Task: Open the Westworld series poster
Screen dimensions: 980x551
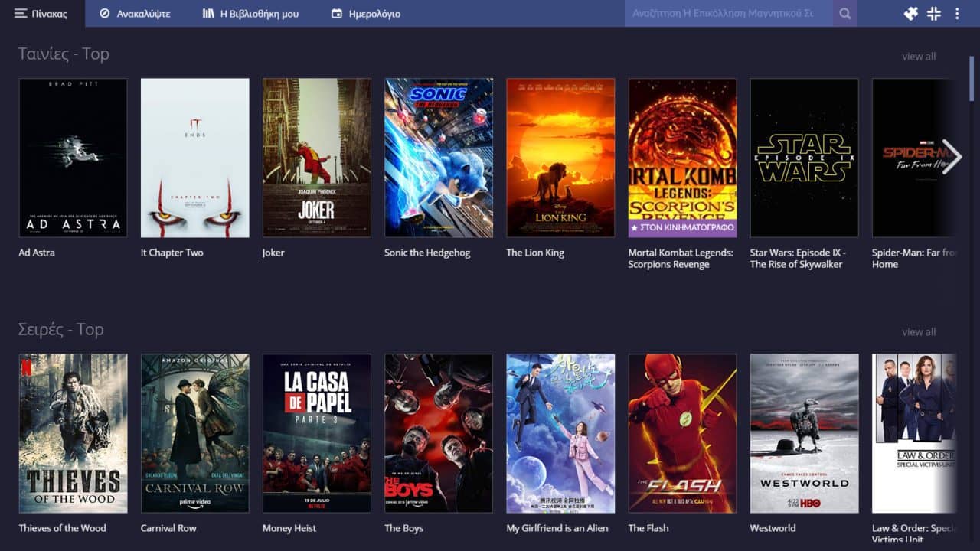Action: click(805, 433)
